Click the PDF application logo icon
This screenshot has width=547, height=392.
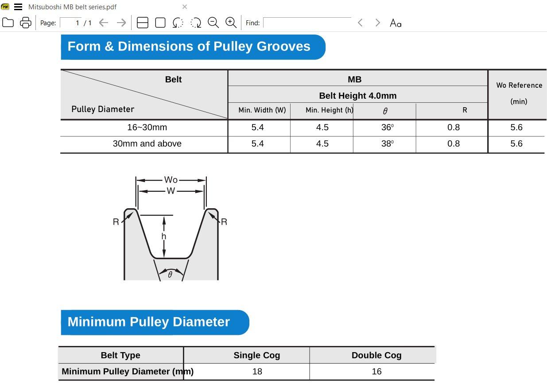pos(5,7)
